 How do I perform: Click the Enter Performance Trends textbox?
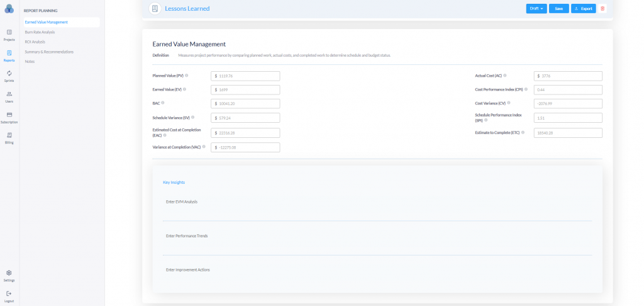tap(377, 242)
